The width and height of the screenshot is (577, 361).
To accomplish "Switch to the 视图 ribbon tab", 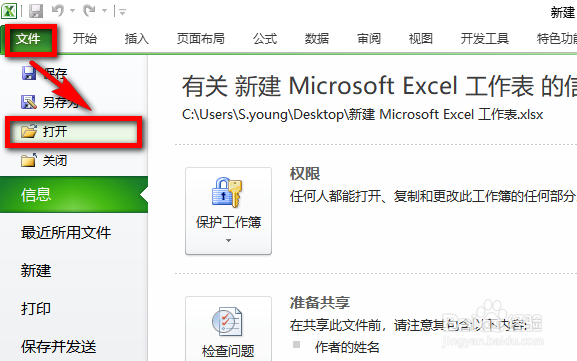I will (x=421, y=38).
